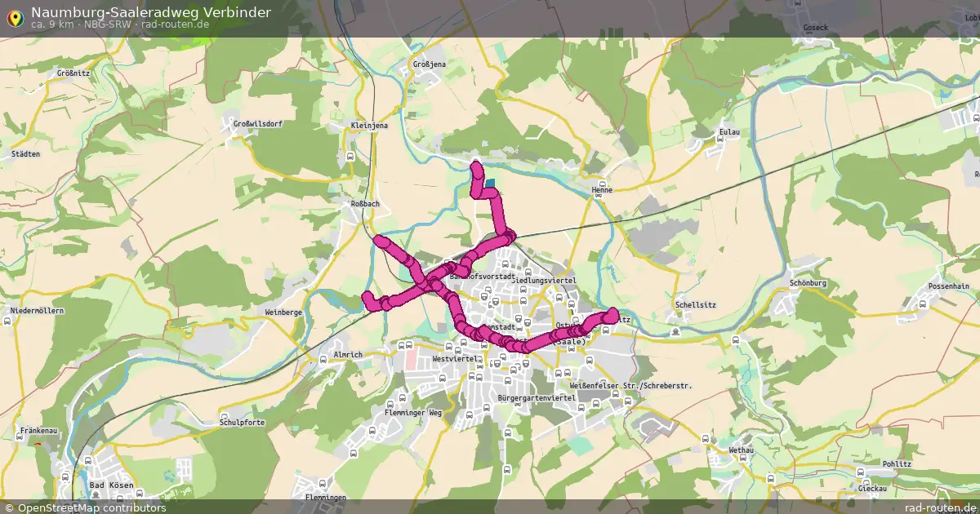Click the Siedlungsviertel district label
Screen dimensions: 980x514
(x=543, y=280)
